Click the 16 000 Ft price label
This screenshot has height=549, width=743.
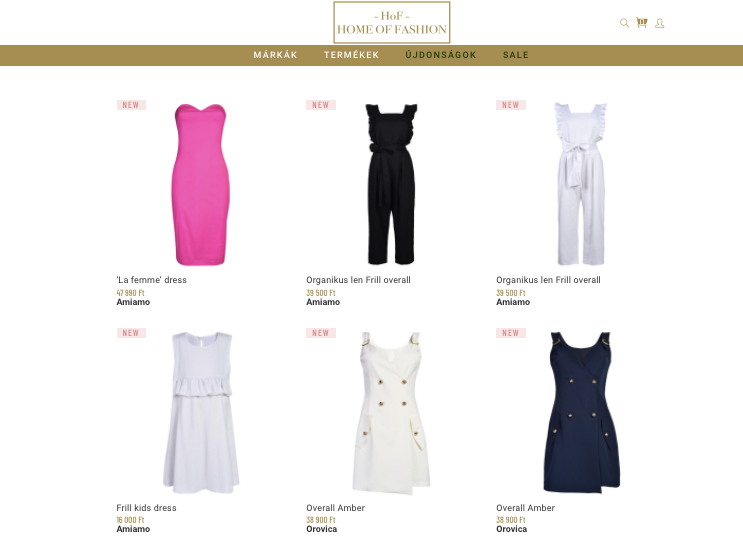(x=130, y=520)
